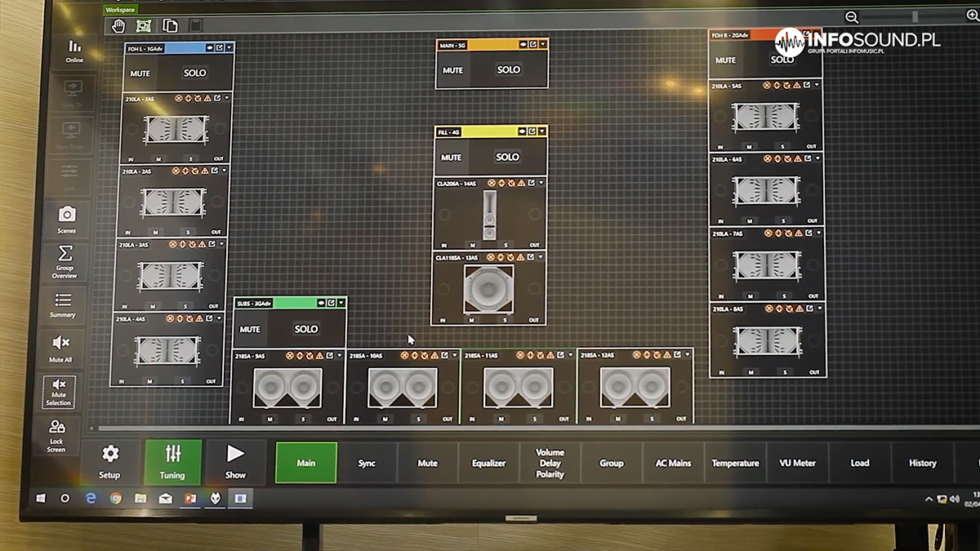Toggle MUTE on FOH L group
Viewport: 980px width, 551px height.
point(140,73)
